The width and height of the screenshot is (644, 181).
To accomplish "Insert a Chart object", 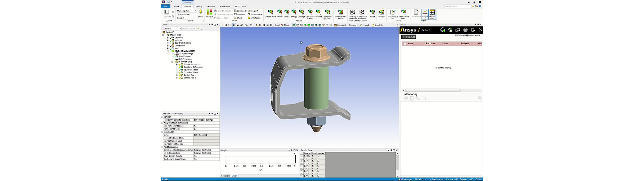I will tap(238, 18).
